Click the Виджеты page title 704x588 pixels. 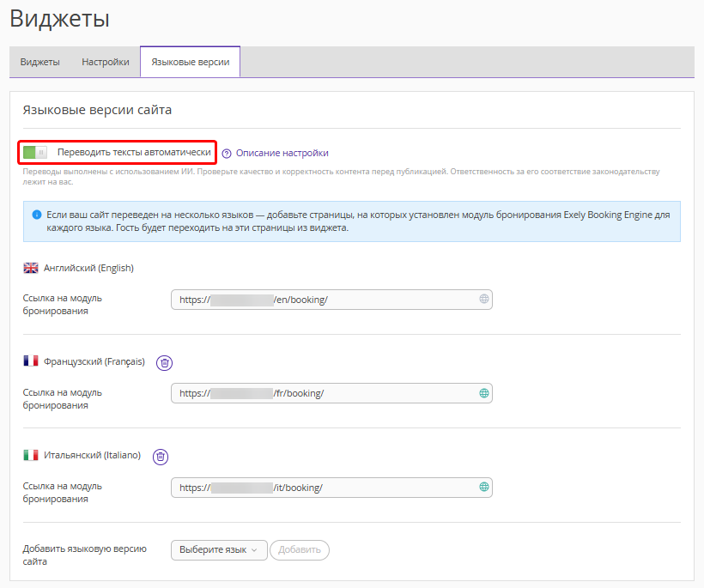[60, 19]
